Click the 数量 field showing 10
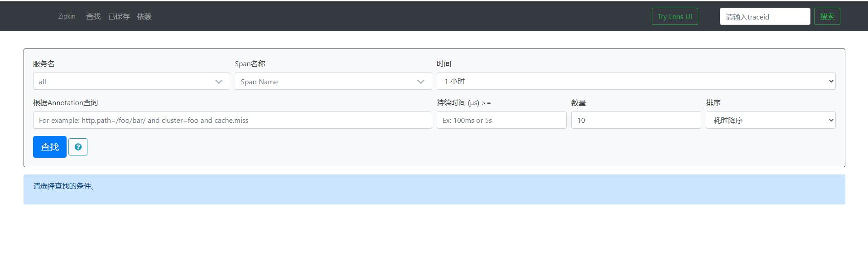This screenshot has width=868, height=257. (x=636, y=120)
